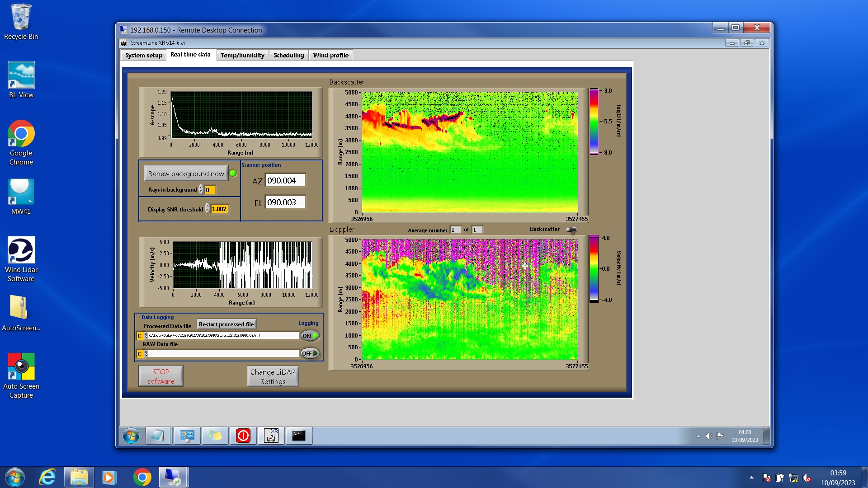Click the Rays in background stepper arrows
The width and height of the screenshot is (868, 488).
(201, 190)
